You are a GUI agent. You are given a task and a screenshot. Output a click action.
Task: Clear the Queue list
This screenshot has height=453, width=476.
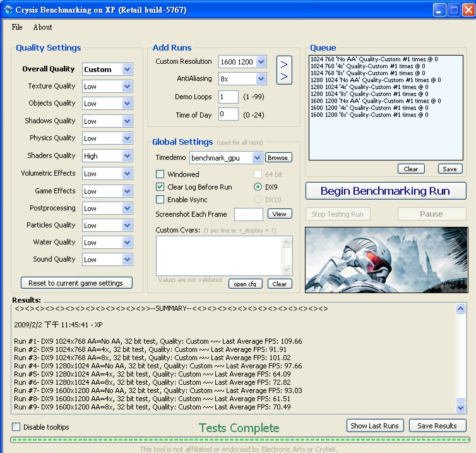411,169
